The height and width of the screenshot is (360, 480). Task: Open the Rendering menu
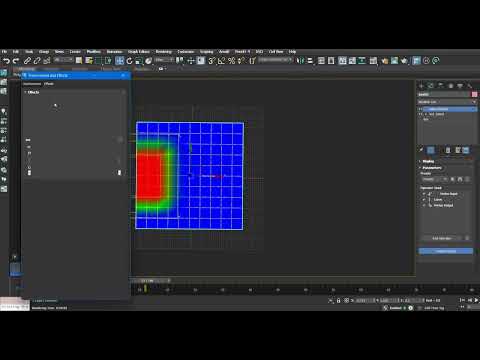click(163, 52)
